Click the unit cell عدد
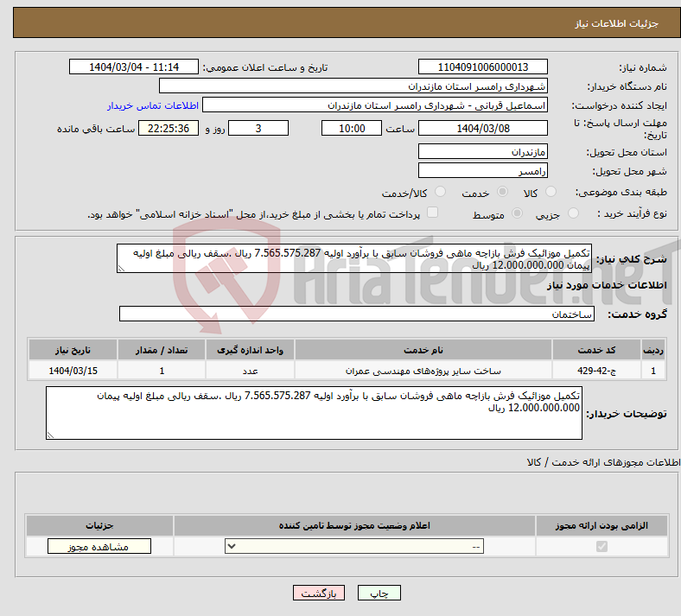The image size is (681, 616). pyautogui.click(x=250, y=371)
